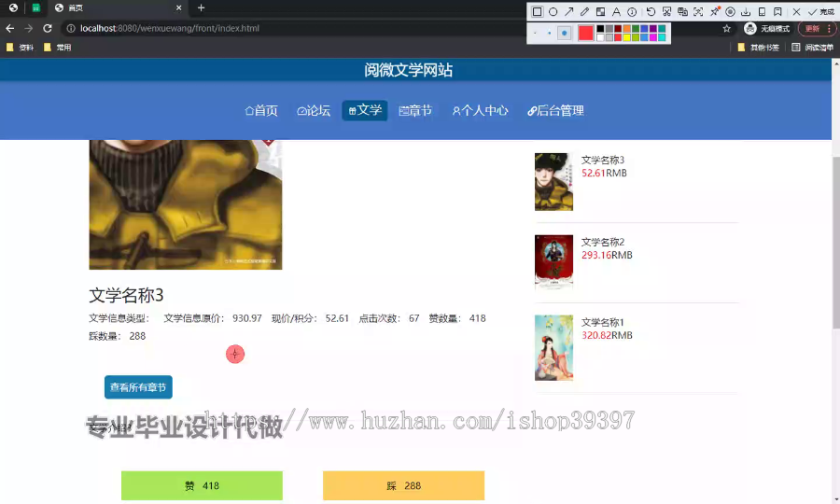
Task: Pin the screenshot to screen
Action: (714, 12)
